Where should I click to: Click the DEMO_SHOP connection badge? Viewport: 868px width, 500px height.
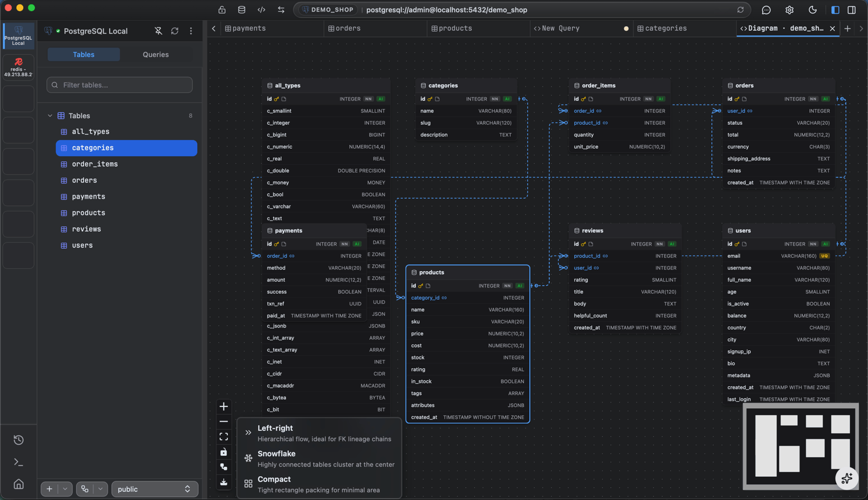coord(328,10)
